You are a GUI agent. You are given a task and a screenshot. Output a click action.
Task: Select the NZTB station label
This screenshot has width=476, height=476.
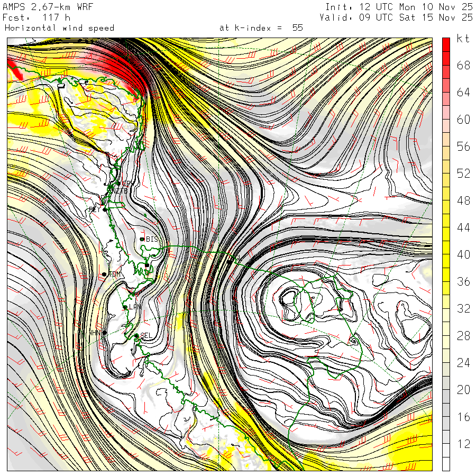pyautogui.click(x=119, y=191)
